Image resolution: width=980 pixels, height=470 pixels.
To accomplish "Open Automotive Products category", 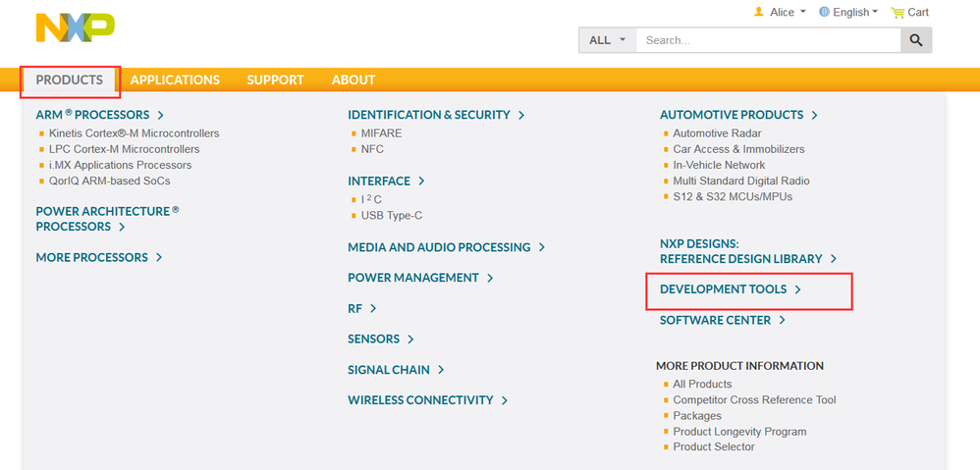I will [x=732, y=115].
